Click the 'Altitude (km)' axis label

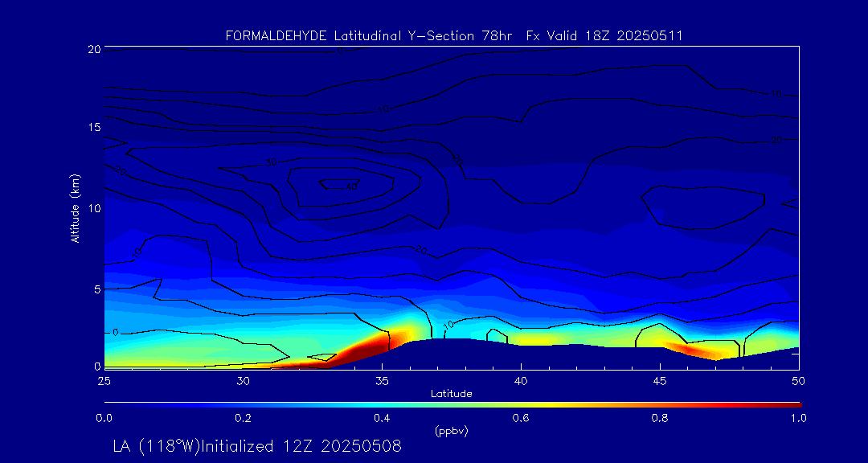74,207
